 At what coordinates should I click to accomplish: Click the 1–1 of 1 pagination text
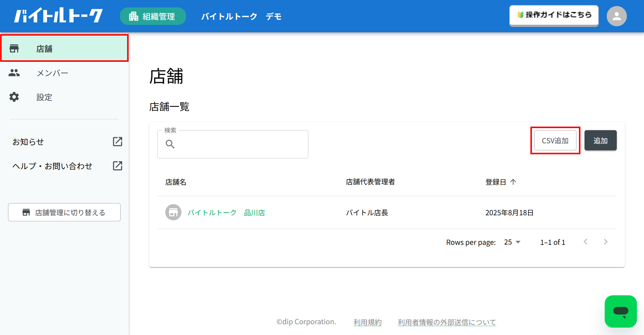pyautogui.click(x=552, y=242)
